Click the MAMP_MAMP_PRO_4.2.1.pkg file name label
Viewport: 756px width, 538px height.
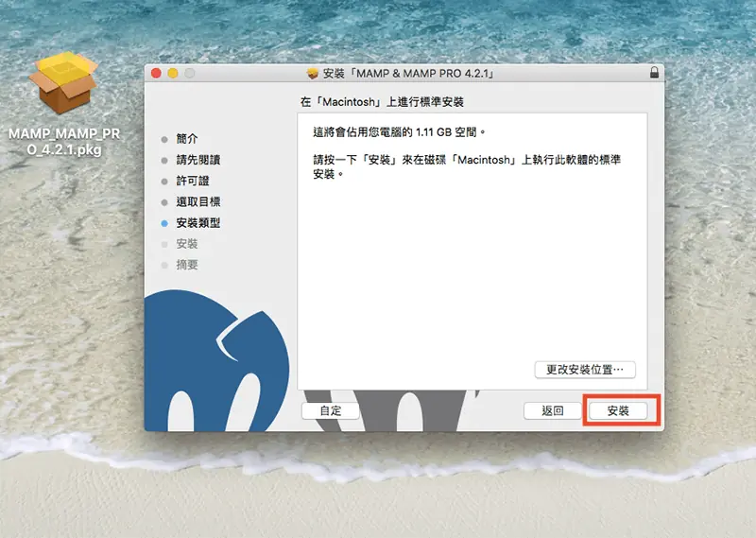pos(64,142)
